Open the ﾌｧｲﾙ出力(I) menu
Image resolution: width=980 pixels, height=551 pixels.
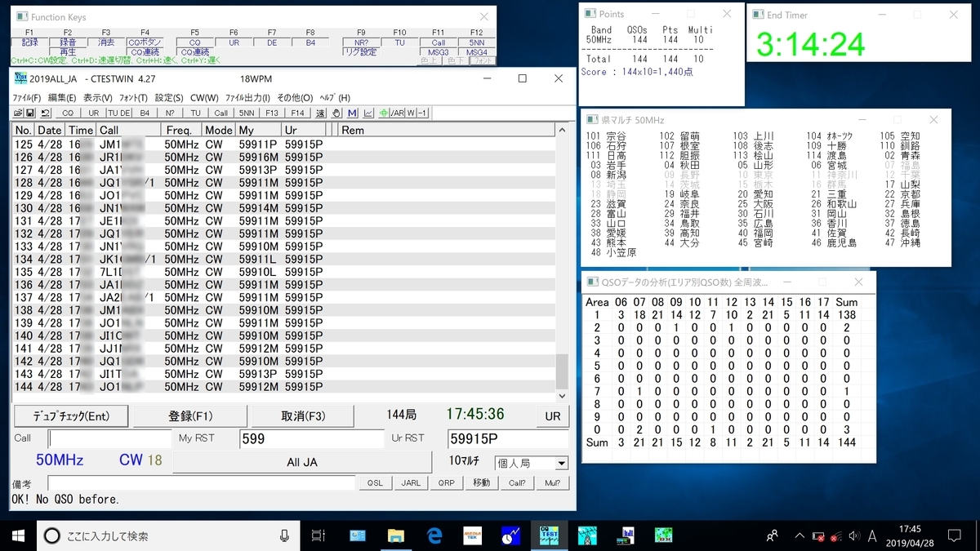click(248, 97)
